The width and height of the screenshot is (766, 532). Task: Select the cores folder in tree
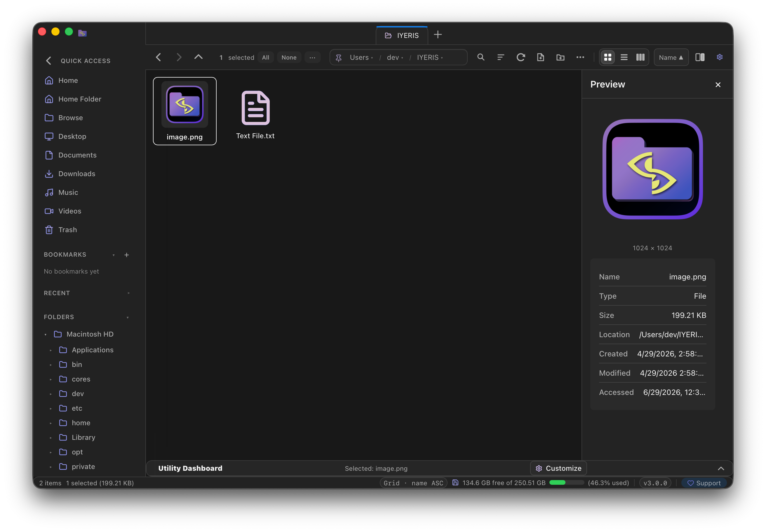pyautogui.click(x=81, y=379)
